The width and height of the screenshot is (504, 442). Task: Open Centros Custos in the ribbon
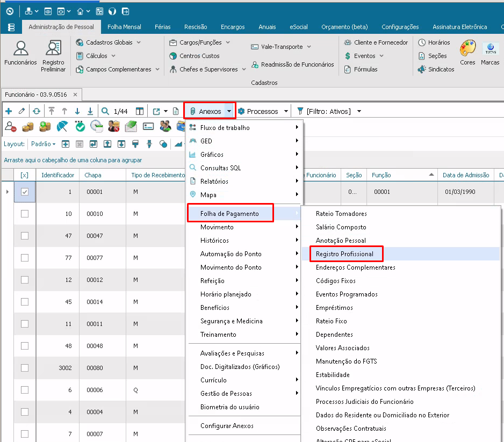point(195,56)
